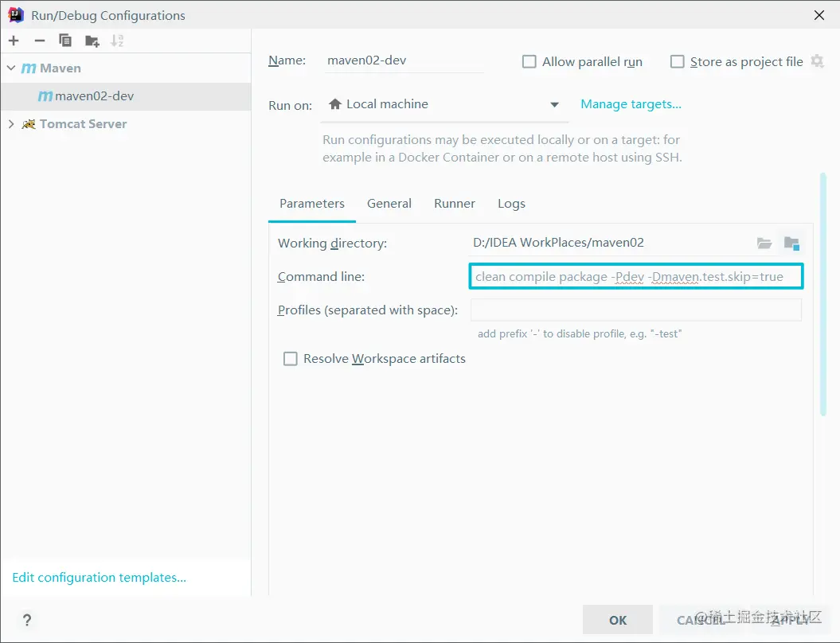Click the Profiles input field
This screenshot has height=643, width=840.
636,310
